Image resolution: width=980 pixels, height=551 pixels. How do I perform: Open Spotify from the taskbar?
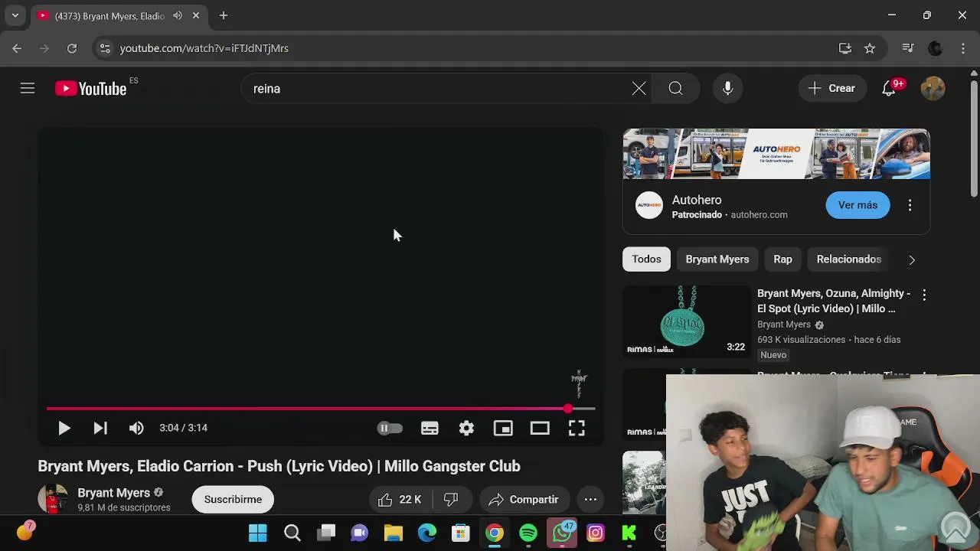coord(528,533)
